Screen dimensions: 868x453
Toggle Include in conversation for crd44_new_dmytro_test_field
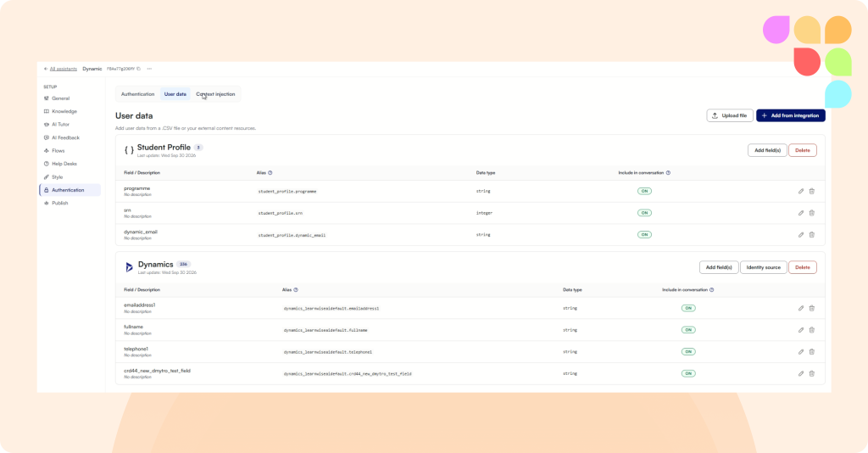tap(688, 373)
